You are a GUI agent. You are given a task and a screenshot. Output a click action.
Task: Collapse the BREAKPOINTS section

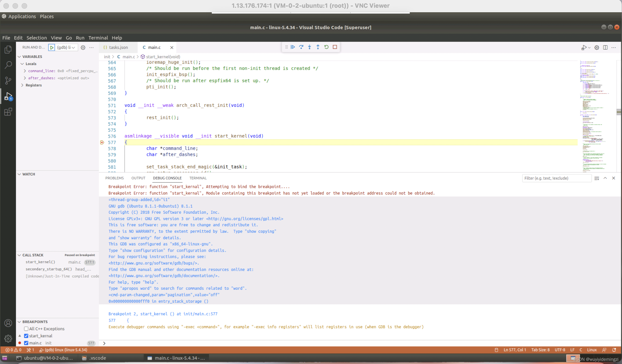pyautogui.click(x=19, y=322)
